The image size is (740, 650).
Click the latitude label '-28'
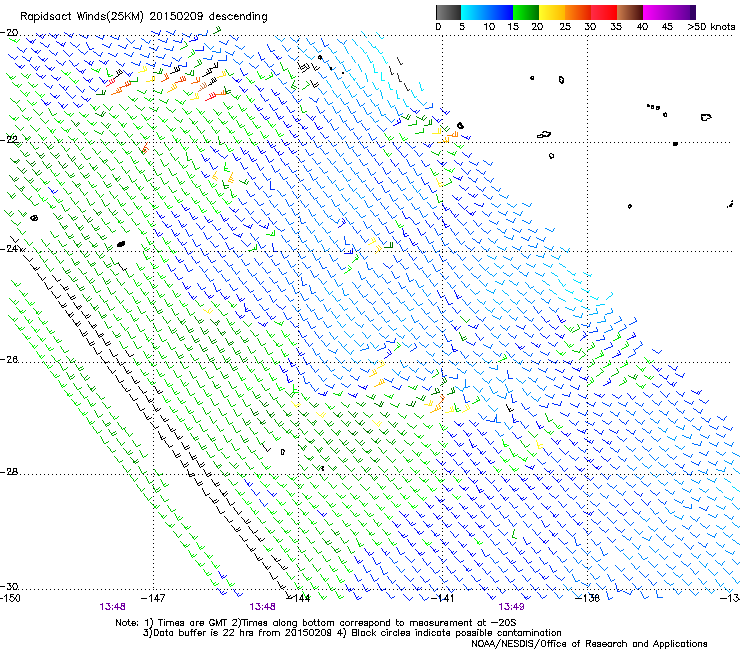10,472
